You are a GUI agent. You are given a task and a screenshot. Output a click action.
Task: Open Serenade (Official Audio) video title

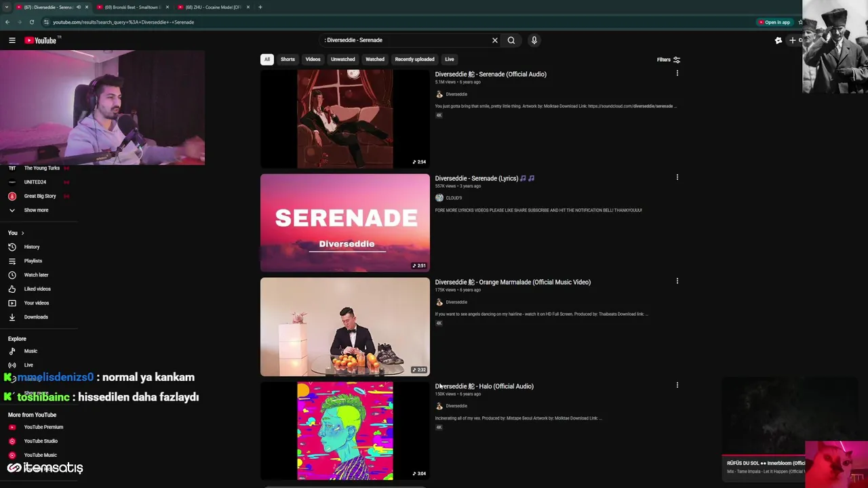click(490, 75)
